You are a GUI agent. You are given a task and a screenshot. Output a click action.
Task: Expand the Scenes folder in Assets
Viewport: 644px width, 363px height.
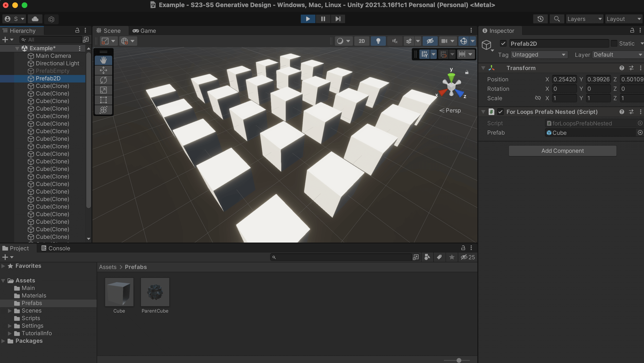pos(10,310)
